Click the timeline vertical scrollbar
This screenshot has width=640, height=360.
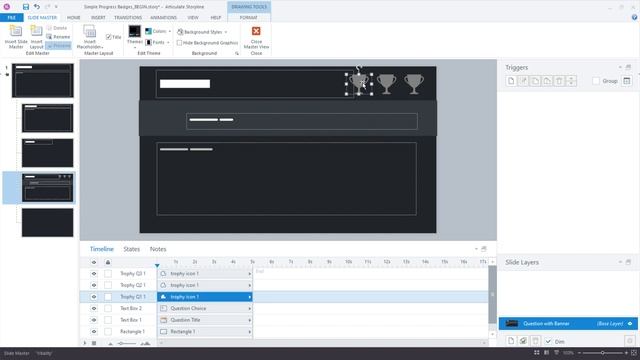(492, 294)
